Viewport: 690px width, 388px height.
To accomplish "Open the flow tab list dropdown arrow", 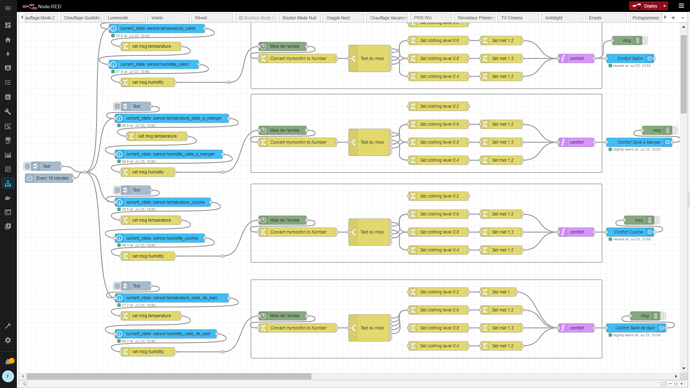I will pyautogui.click(x=683, y=18).
